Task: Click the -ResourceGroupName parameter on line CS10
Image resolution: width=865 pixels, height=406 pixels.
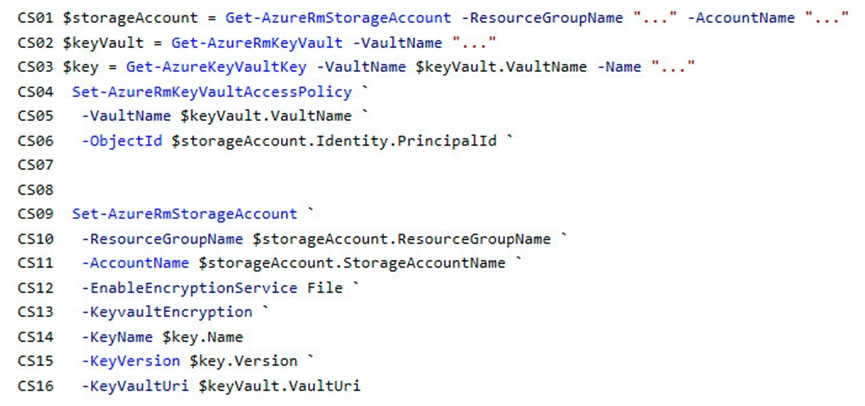Action: point(162,239)
